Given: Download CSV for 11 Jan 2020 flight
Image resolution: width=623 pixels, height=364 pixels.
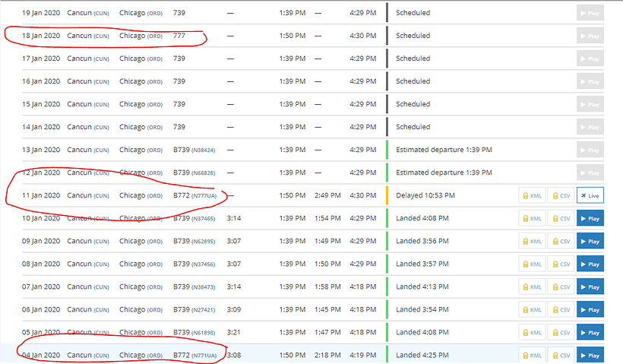Looking at the screenshot, I should (x=561, y=195).
